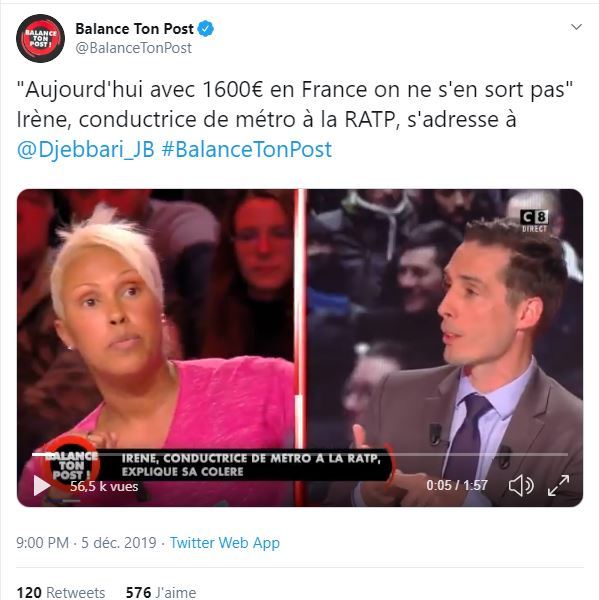The height and width of the screenshot is (600, 599).
Task: Click the video progress bar
Action: coord(300,455)
